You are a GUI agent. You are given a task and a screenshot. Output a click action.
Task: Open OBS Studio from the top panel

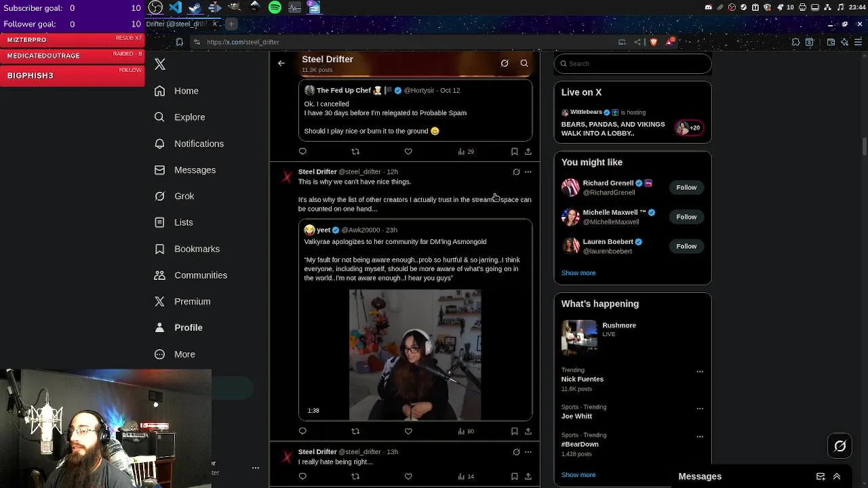(155, 7)
